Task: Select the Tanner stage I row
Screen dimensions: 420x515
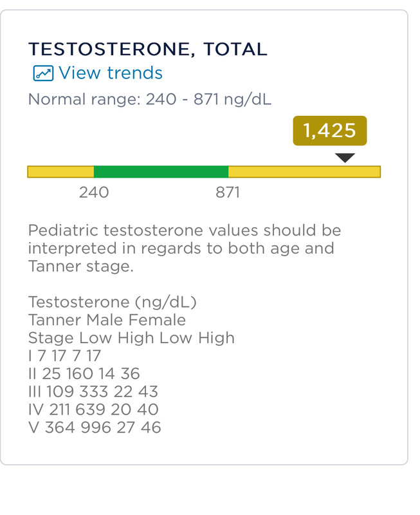Action: coord(64,355)
